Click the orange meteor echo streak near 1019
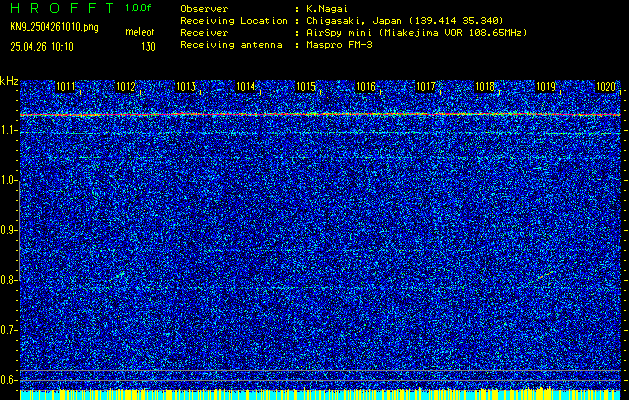The height and width of the screenshot is (400, 629). pos(546,275)
